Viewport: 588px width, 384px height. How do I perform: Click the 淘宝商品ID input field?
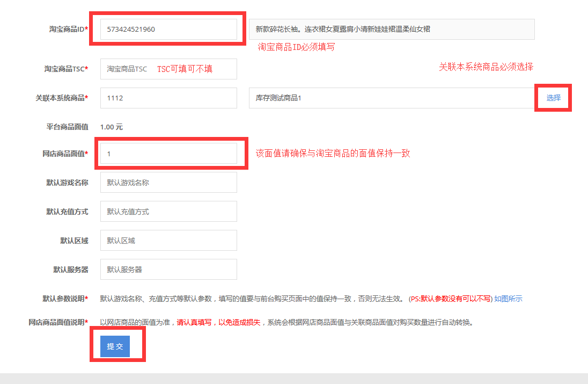coord(168,30)
